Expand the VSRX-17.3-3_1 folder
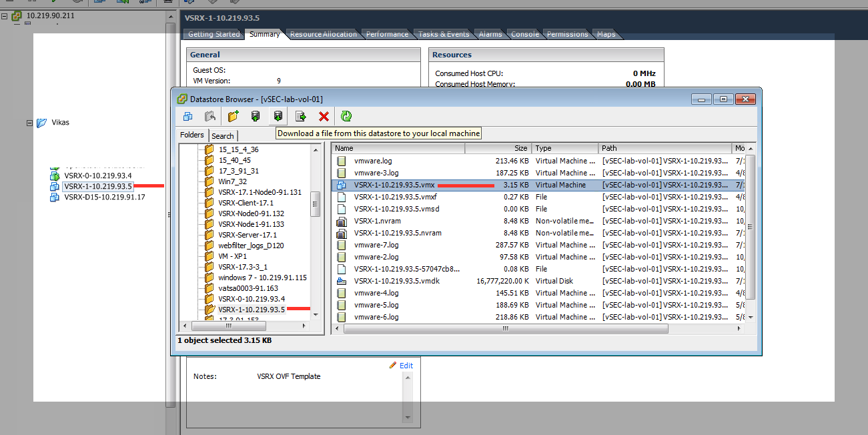The image size is (868, 435). 229,266
